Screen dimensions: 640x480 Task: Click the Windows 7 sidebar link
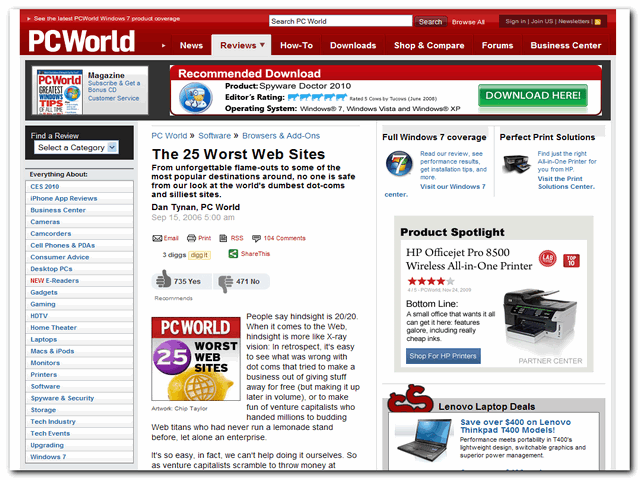click(x=48, y=457)
